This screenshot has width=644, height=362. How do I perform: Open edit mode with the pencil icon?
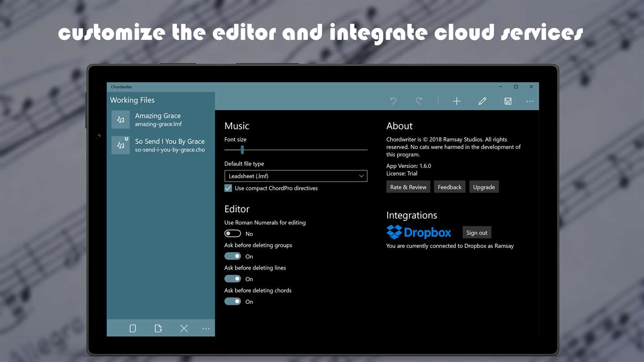pyautogui.click(x=482, y=101)
